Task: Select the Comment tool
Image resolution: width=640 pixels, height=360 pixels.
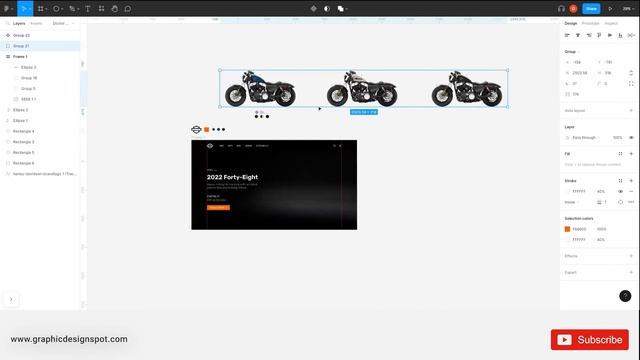Action: pyautogui.click(x=128, y=9)
